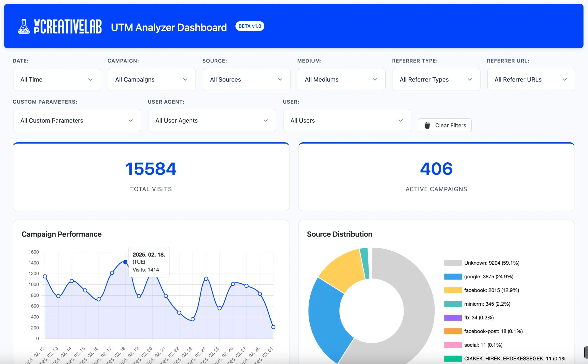Open the All Sources dropdown

(x=246, y=79)
